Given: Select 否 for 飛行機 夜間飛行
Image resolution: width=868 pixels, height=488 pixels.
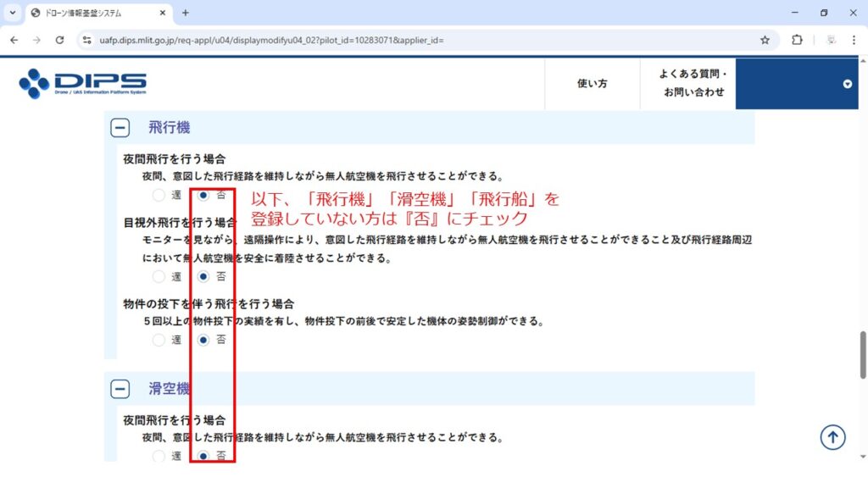Looking at the screenshot, I should 203,195.
